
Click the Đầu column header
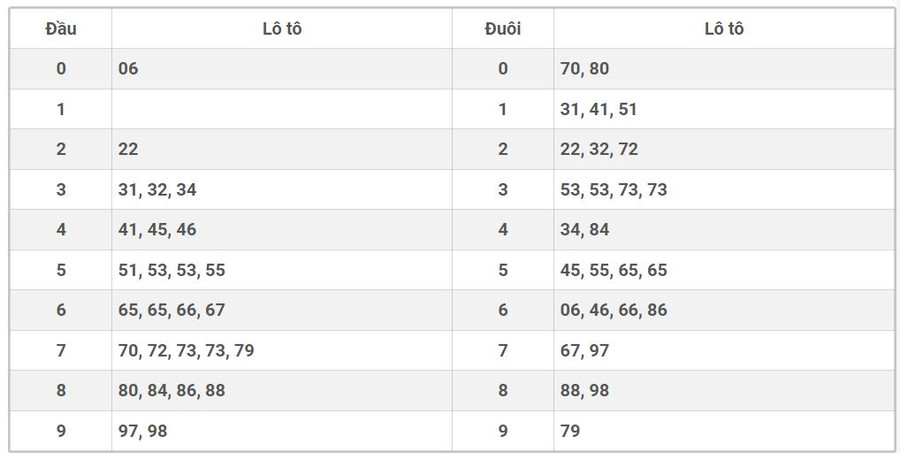pos(61,29)
